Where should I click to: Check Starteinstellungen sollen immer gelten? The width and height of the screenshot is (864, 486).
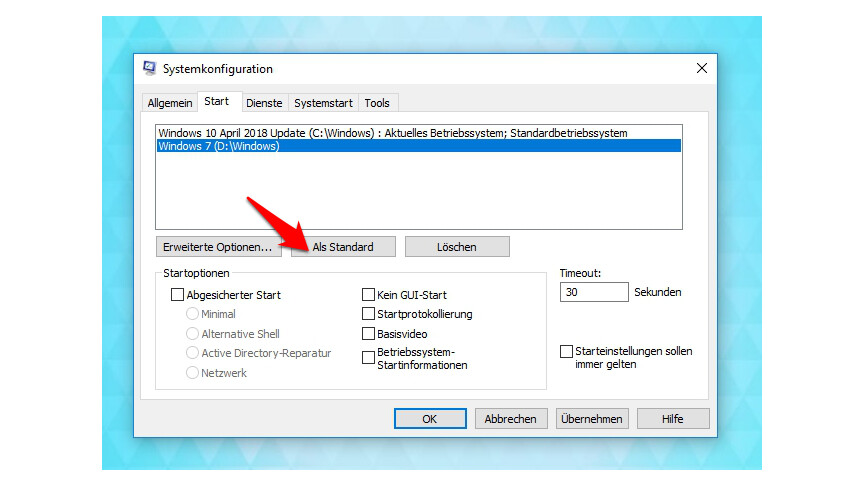pyautogui.click(x=566, y=352)
